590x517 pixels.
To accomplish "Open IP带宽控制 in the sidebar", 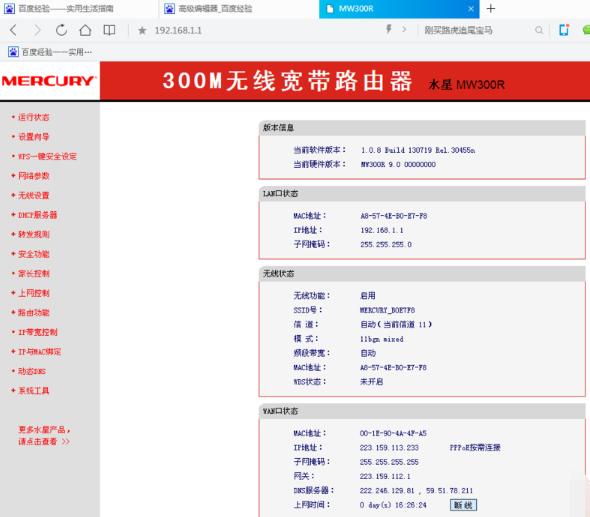I will pyautogui.click(x=38, y=332).
